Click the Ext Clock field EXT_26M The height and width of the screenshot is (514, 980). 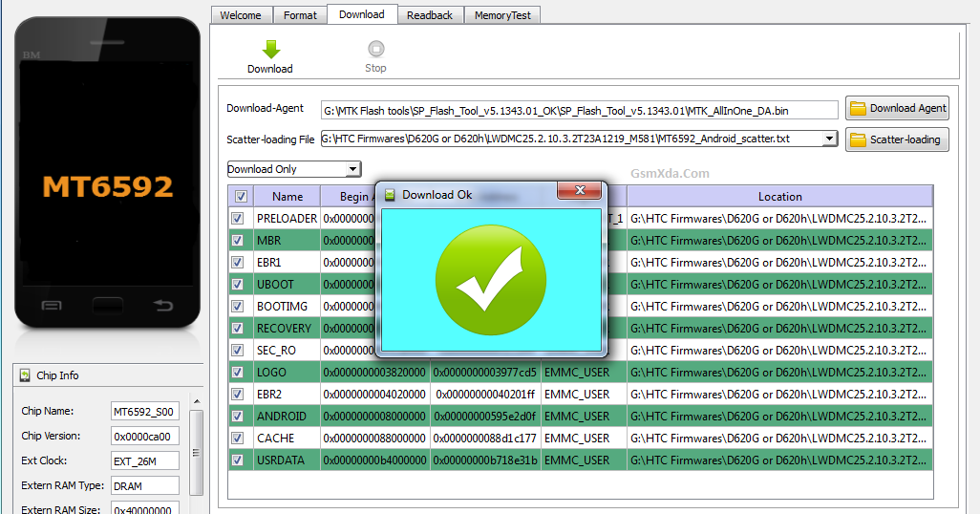[145, 460]
